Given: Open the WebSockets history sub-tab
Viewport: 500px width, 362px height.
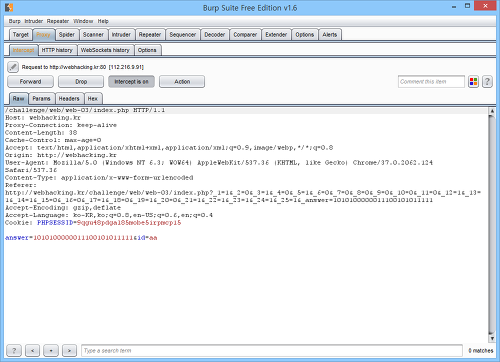Looking at the screenshot, I should tap(105, 50).
